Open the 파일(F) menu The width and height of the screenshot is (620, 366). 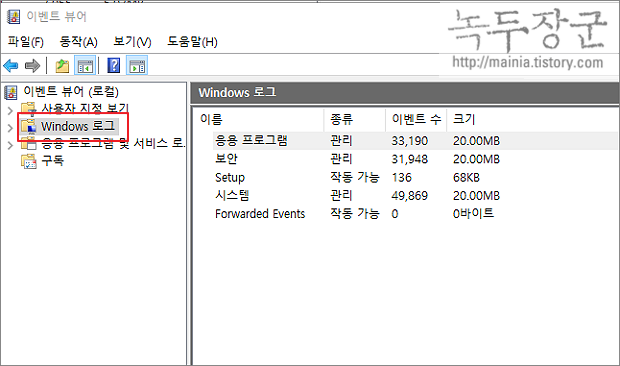(25, 42)
